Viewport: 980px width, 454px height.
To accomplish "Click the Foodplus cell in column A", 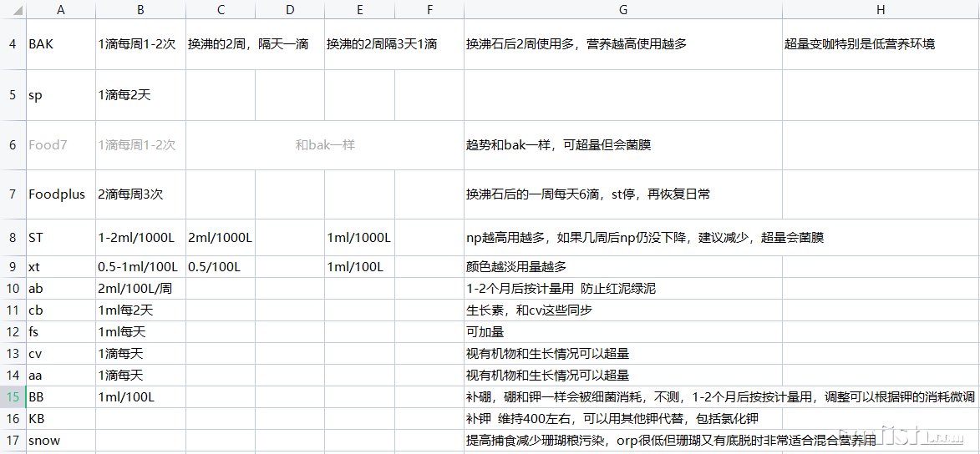I will coord(60,194).
